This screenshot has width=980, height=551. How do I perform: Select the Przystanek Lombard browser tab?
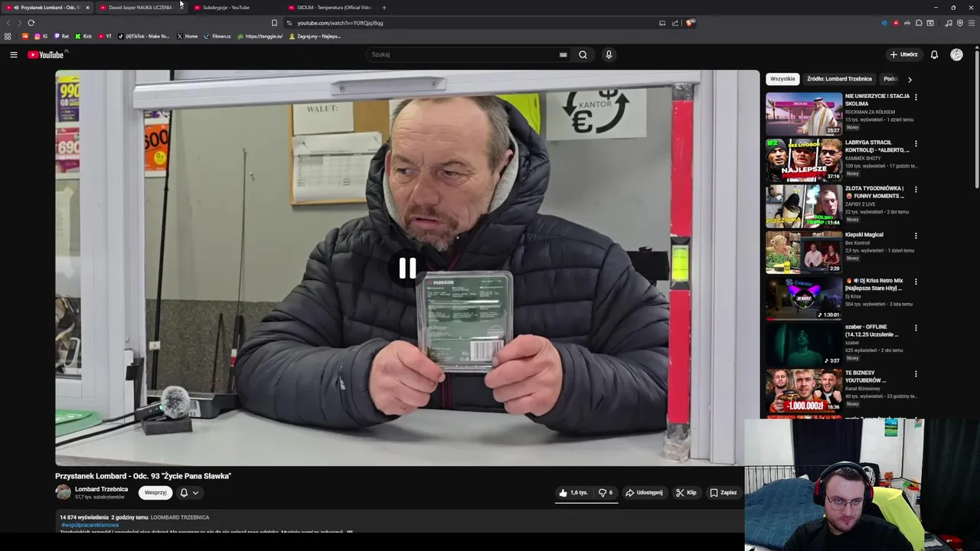49,8
